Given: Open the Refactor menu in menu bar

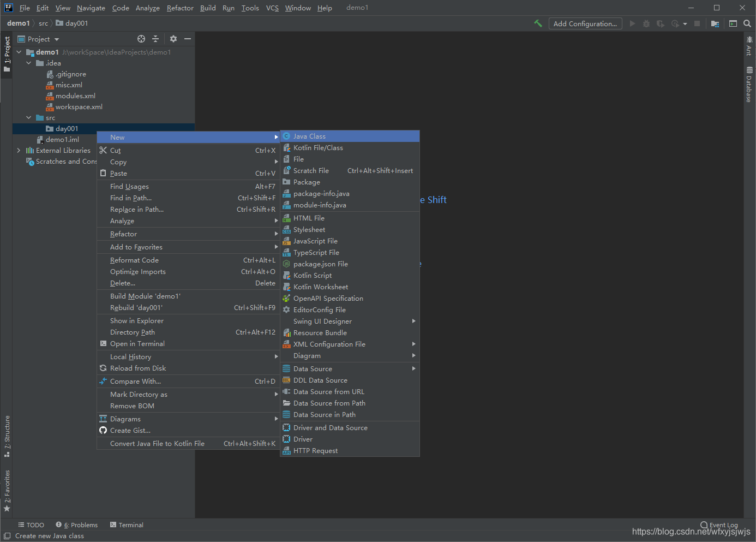Looking at the screenshot, I should [180, 8].
